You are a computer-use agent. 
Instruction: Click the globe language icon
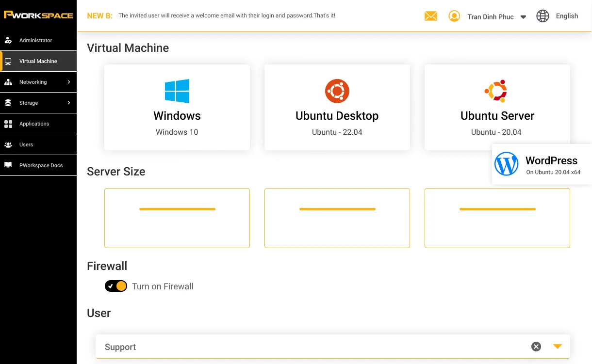coord(543,16)
